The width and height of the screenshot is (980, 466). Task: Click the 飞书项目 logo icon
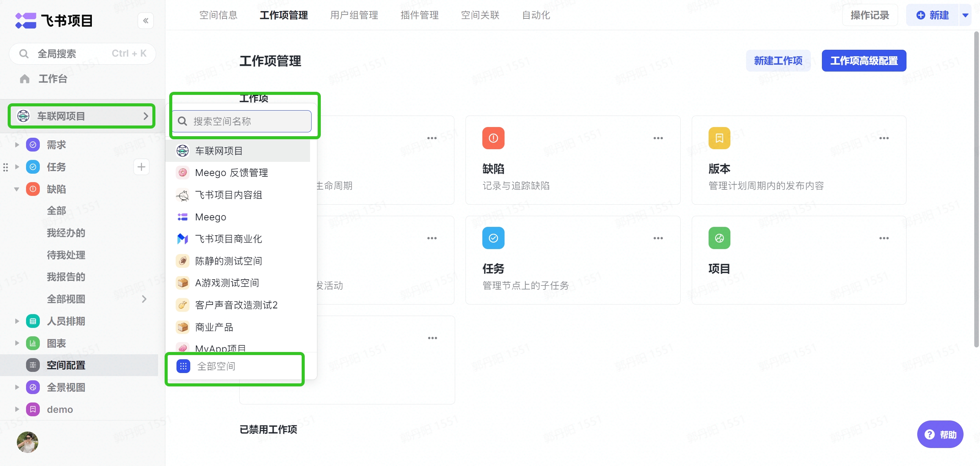point(26,21)
